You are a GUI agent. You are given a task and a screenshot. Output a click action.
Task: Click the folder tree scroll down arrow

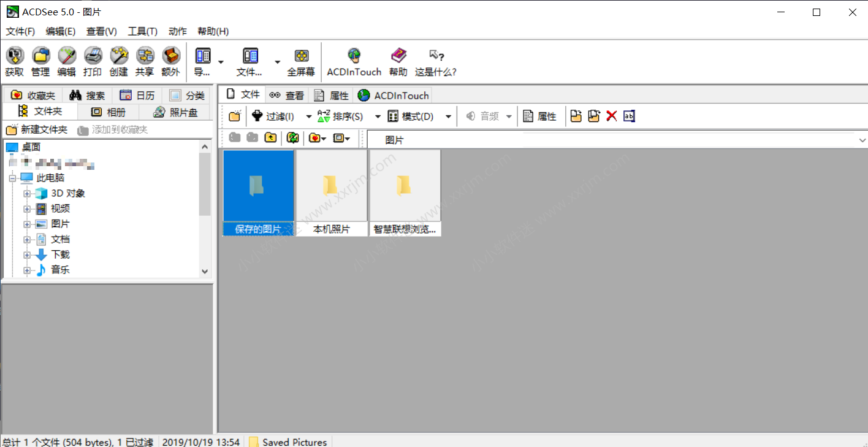205,271
